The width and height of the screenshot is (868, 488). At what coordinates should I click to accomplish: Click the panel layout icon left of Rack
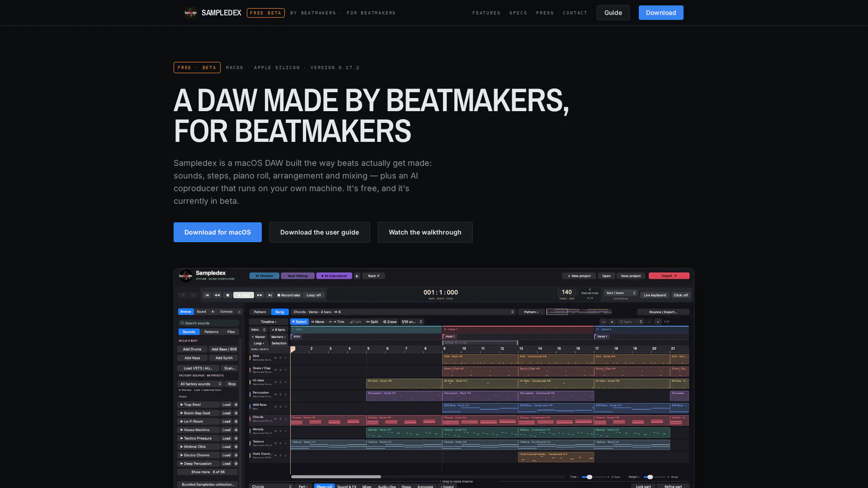[357, 276]
